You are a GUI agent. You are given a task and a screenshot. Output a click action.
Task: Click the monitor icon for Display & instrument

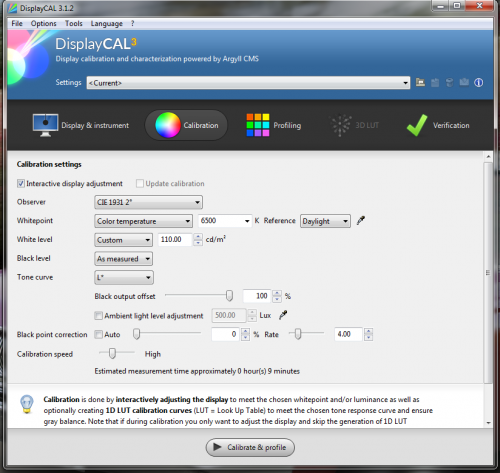coord(46,125)
